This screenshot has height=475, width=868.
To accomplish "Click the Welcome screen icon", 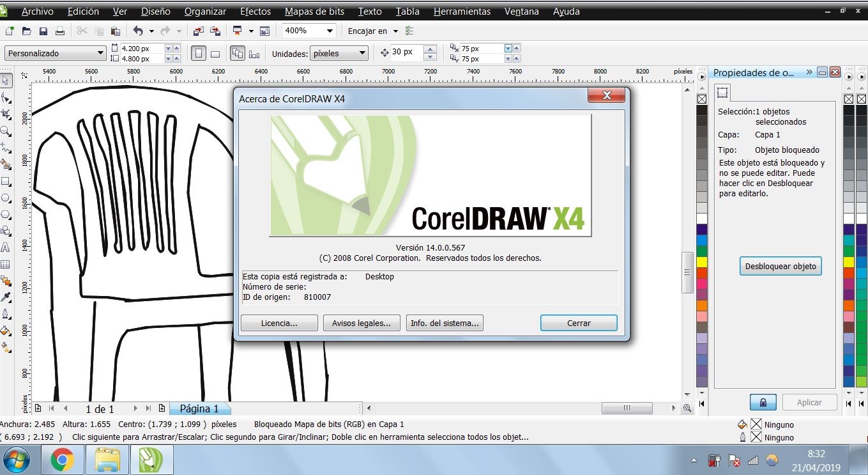I will [x=265, y=31].
